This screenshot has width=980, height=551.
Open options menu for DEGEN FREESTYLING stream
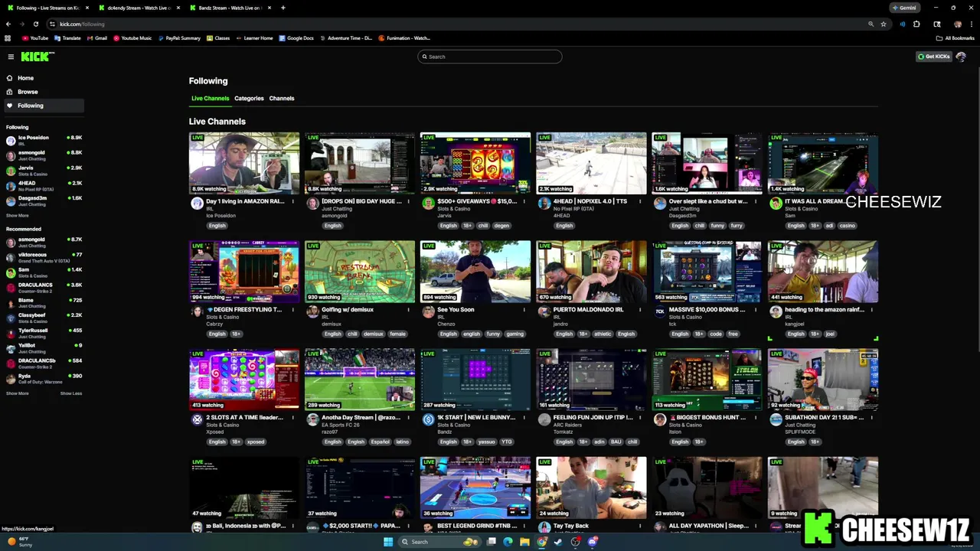(x=293, y=309)
